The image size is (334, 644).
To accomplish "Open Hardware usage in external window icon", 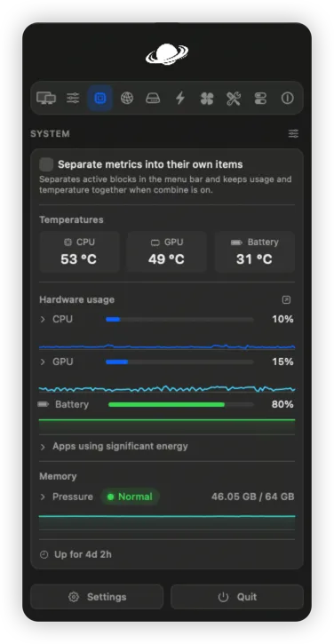I will click(286, 300).
